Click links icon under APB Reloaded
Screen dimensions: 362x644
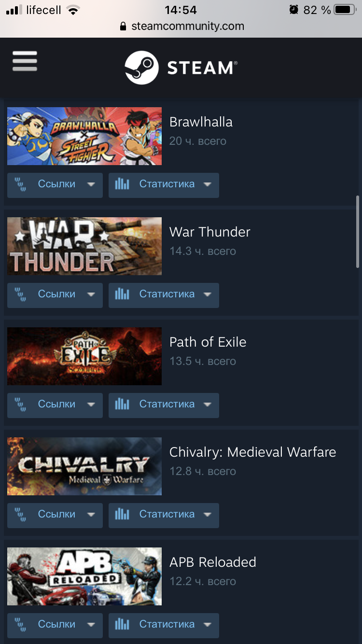tap(20, 625)
